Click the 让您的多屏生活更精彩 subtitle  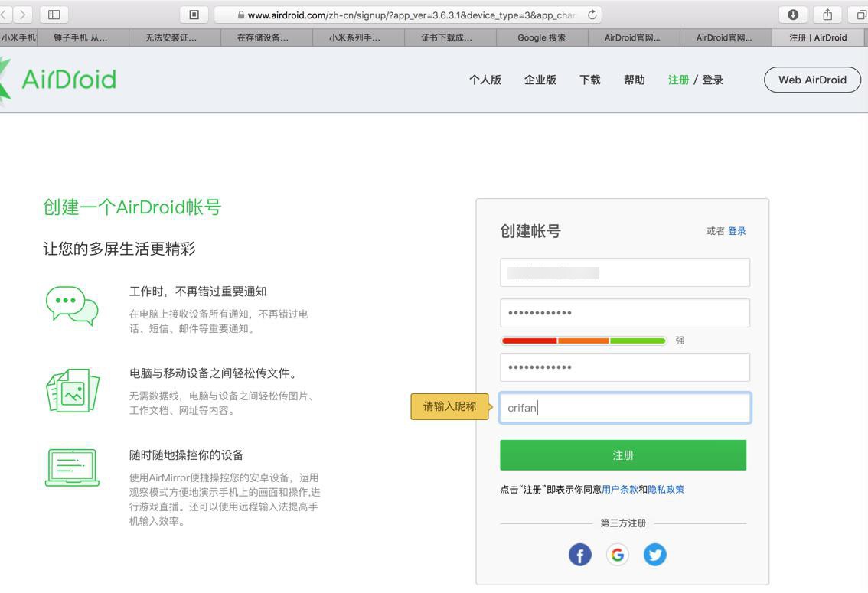[x=119, y=249]
